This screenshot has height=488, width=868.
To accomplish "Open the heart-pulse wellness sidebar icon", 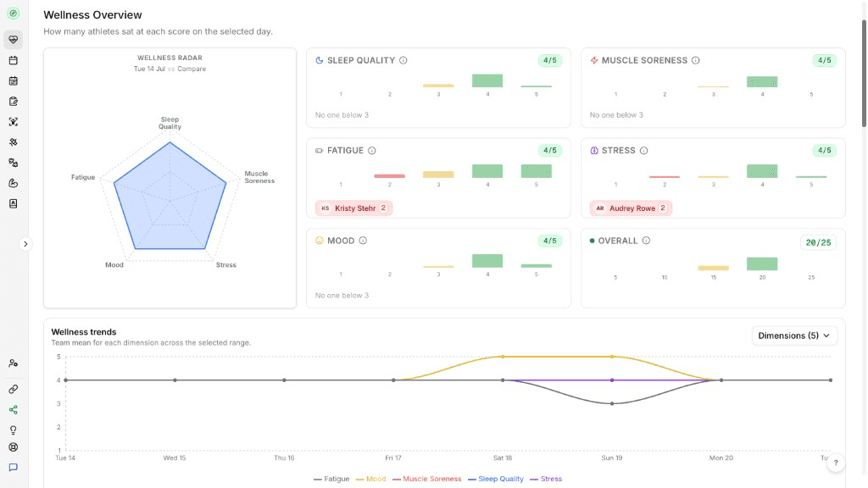I will (x=14, y=40).
